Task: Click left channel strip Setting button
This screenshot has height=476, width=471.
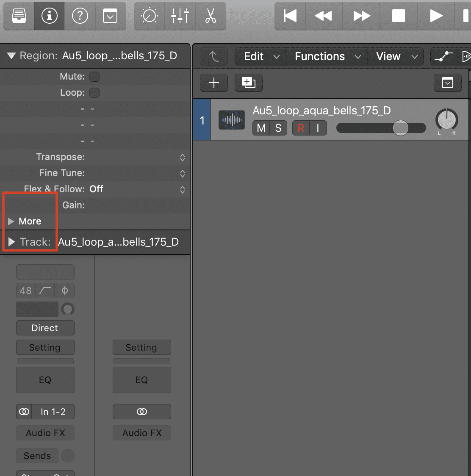Action: [x=45, y=347]
